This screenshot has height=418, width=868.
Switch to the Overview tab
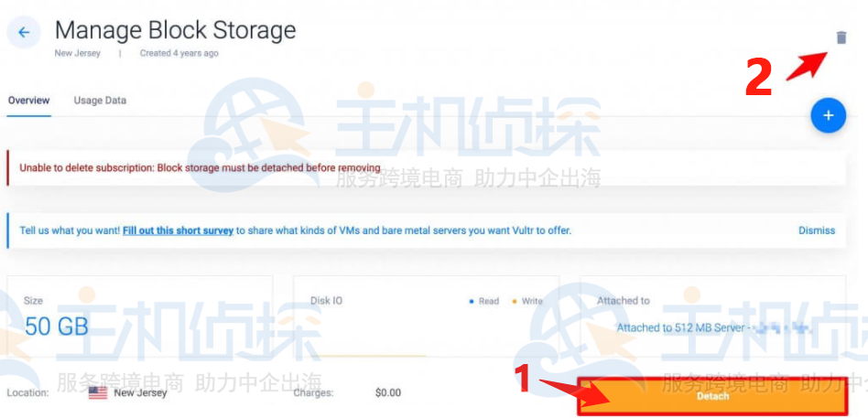coord(28,101)
